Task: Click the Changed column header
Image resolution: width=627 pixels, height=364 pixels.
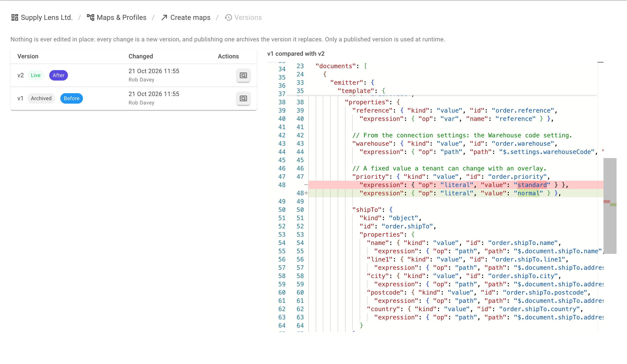Action: tap(141, 56)
